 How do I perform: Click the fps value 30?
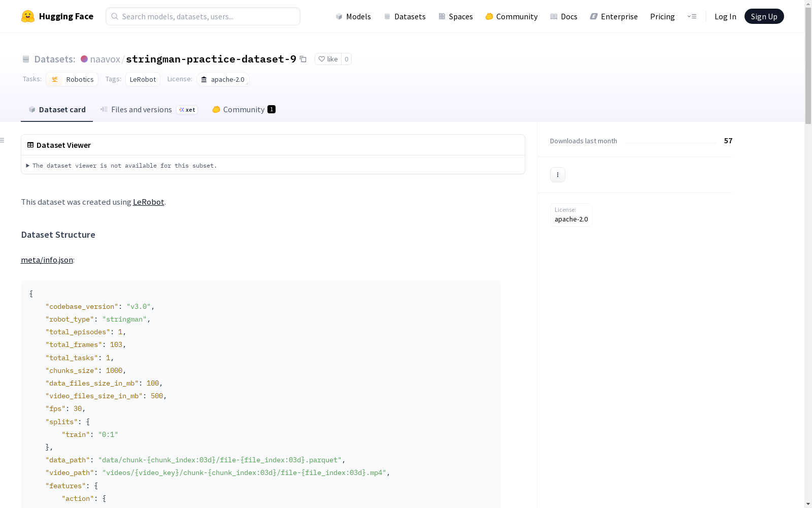(78, 408)
